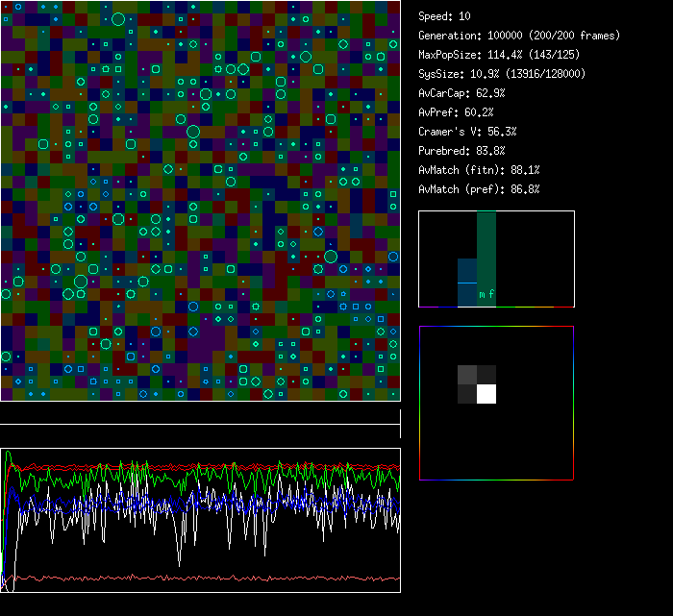Click the SysSize statistic line

[x=502, y=74]
